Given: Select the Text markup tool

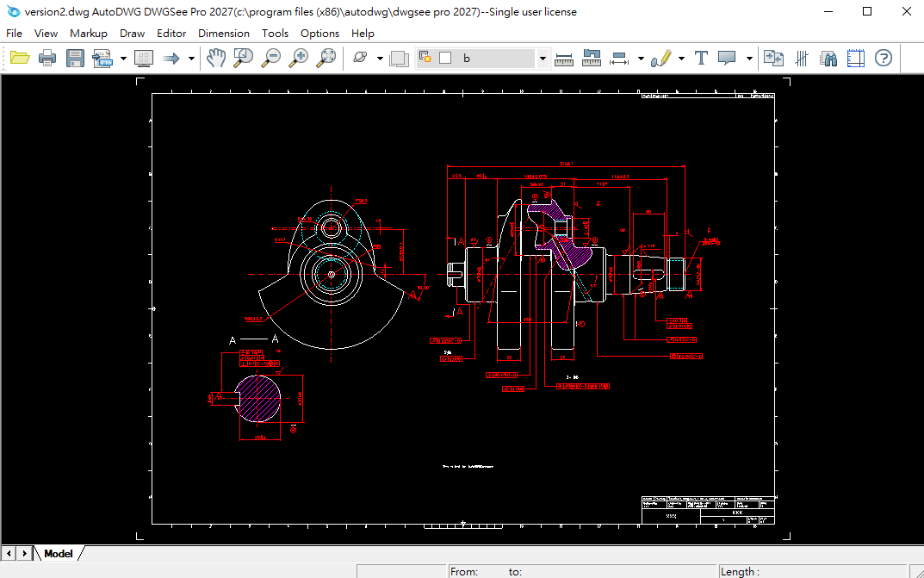Looking at the screenshot, I should pyautogui.click(x=701, y=59).
